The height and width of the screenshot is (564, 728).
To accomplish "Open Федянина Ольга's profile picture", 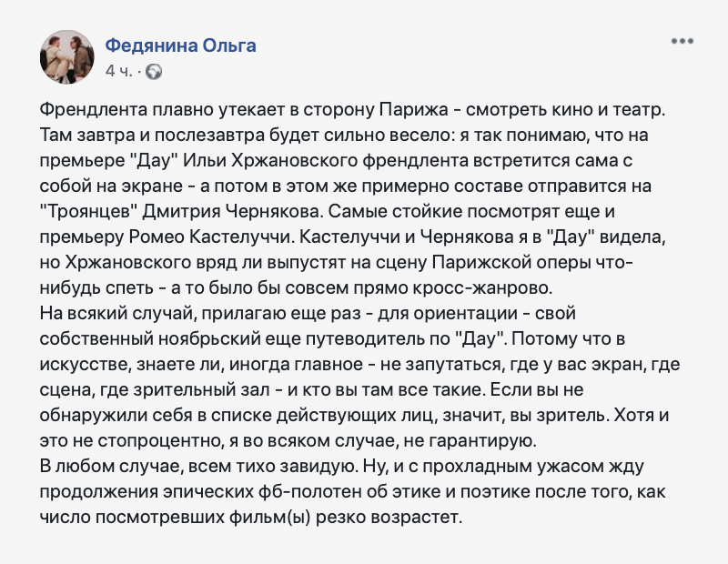I will pos(67,55).
